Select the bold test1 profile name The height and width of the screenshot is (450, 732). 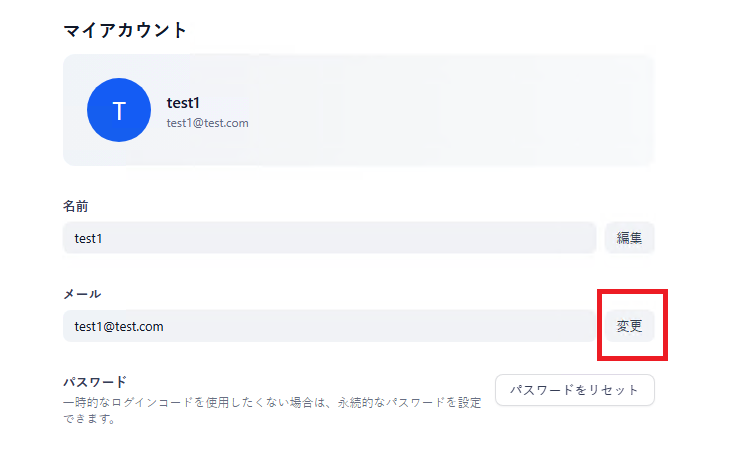tap(183, 103)
